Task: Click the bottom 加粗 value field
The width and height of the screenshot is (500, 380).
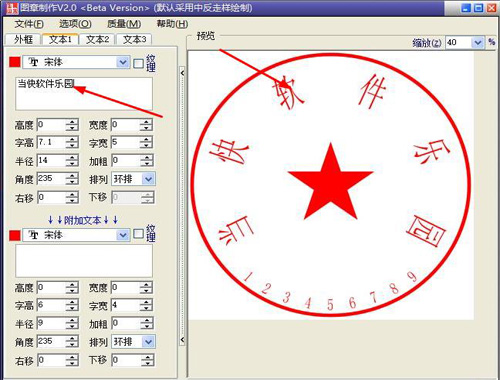Action: [125, 323]
